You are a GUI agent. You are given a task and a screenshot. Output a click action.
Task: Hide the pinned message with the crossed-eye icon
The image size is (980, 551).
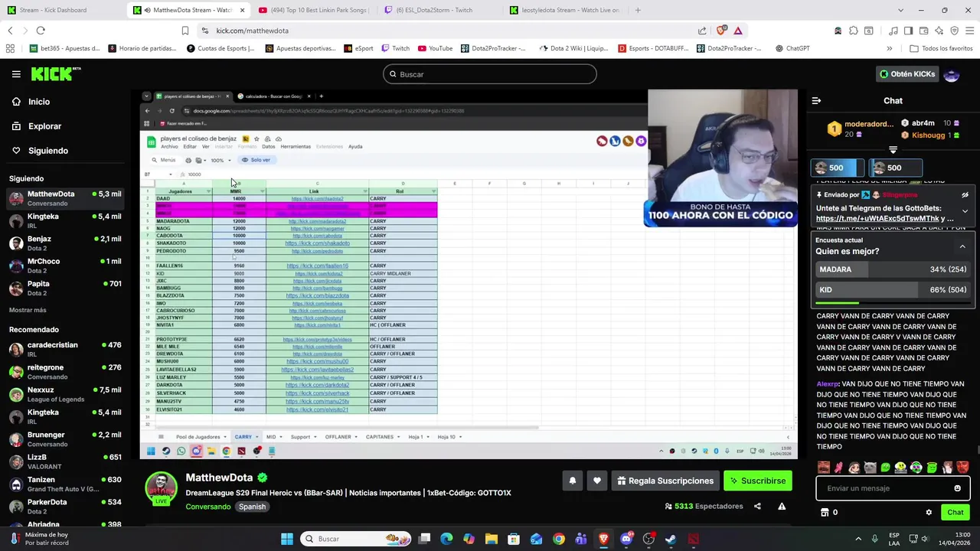tap(965, 195)
